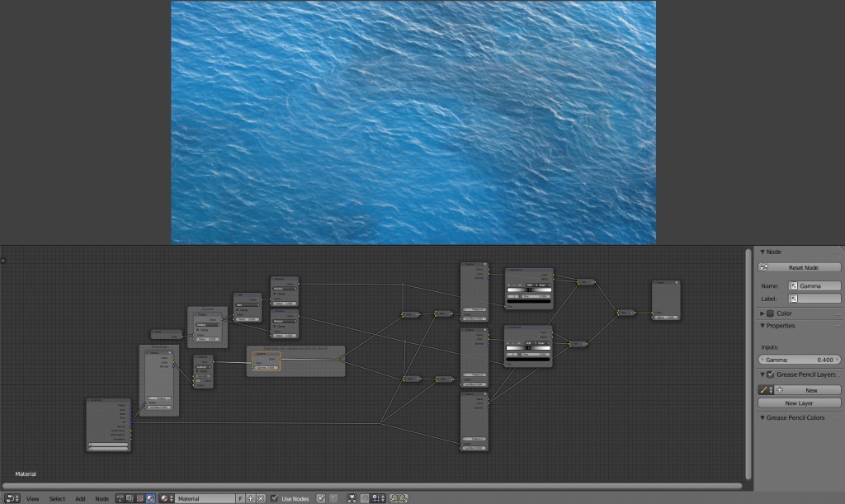Open the Node menu
This screenshot has height=504, width=845.
point(101,498)
